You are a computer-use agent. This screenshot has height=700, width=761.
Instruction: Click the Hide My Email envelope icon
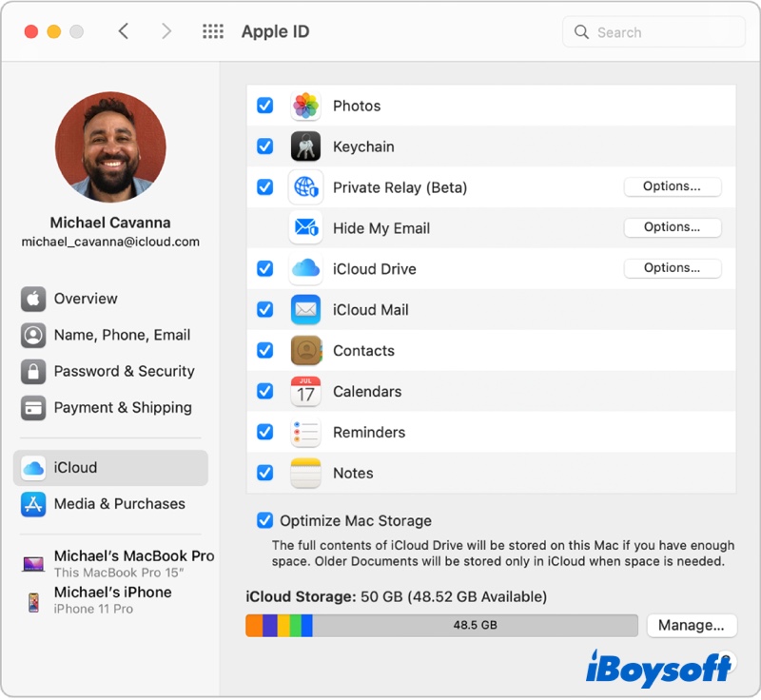tap(305, 227)
